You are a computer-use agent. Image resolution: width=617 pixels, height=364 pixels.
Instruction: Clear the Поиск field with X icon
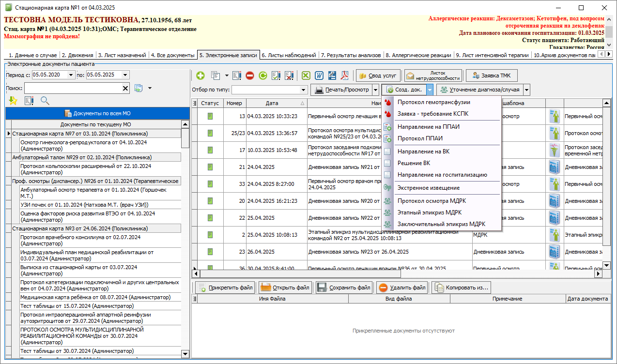(x=125, y=88)
